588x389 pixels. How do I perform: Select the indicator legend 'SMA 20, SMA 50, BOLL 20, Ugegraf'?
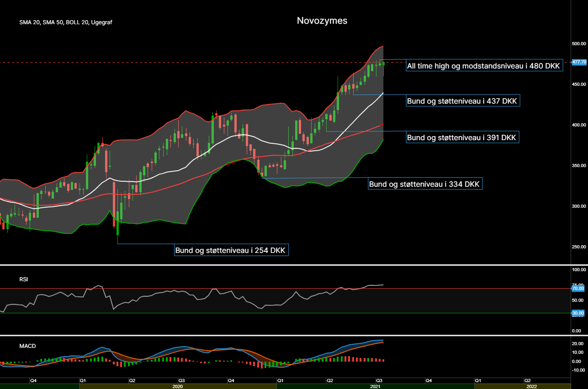coord(66,22)
